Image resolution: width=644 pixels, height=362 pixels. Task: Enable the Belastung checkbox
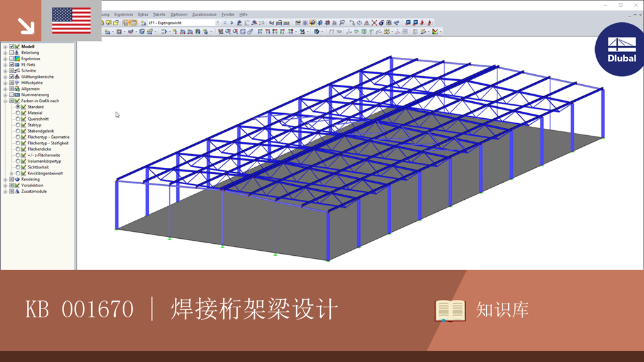coord(11,53)
